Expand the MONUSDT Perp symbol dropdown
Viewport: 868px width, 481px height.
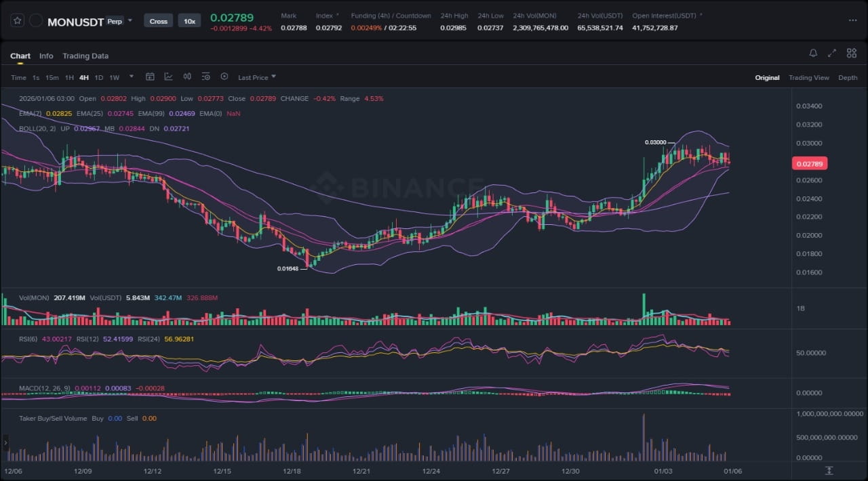130,21
